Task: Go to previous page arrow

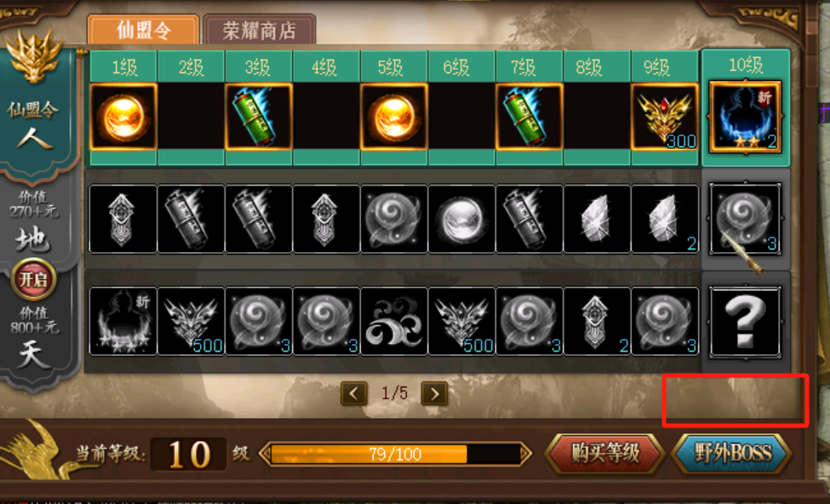Action: pyautogui.click(x=354, y=393)
